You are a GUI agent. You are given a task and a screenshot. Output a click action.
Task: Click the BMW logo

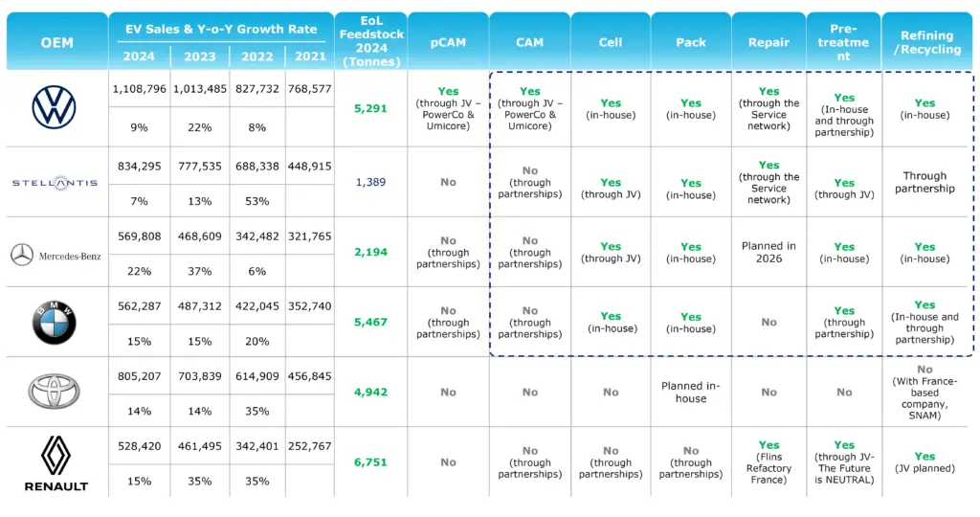tap(55, 323)
